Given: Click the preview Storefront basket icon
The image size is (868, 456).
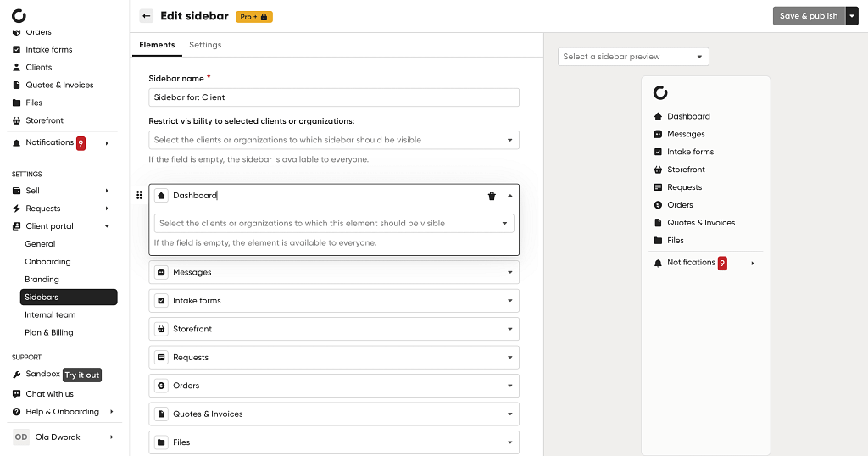Looking at the screenshot, I should coord(658,170).
